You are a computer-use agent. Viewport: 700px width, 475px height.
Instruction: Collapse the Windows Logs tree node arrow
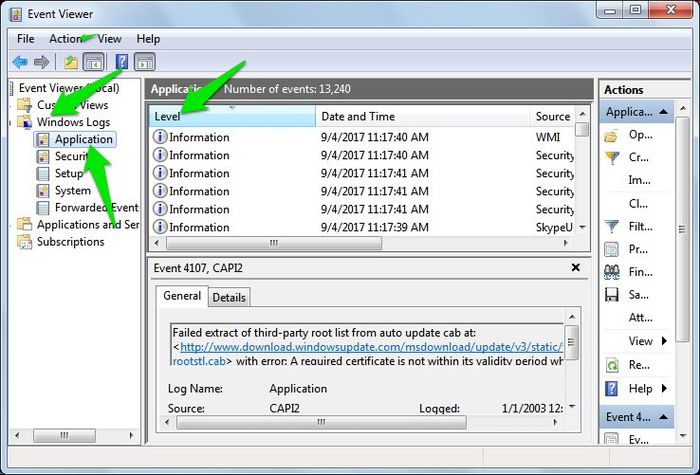11,122
